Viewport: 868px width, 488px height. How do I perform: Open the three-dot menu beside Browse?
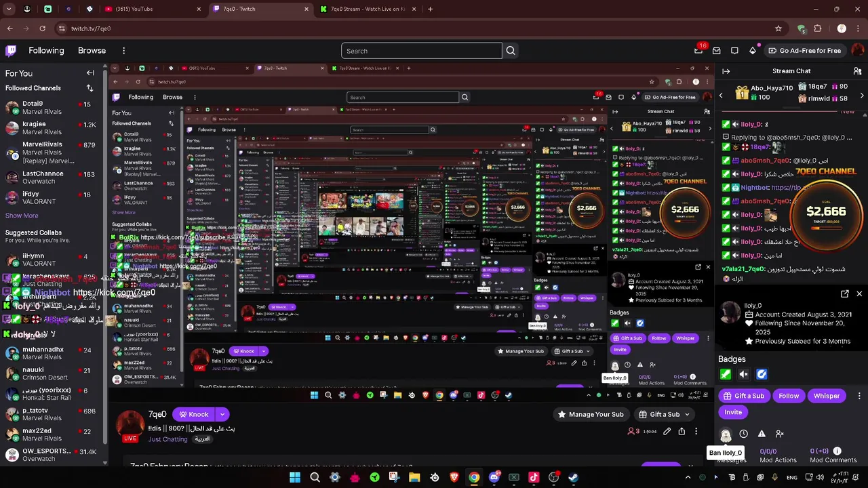tap(123, 50)
